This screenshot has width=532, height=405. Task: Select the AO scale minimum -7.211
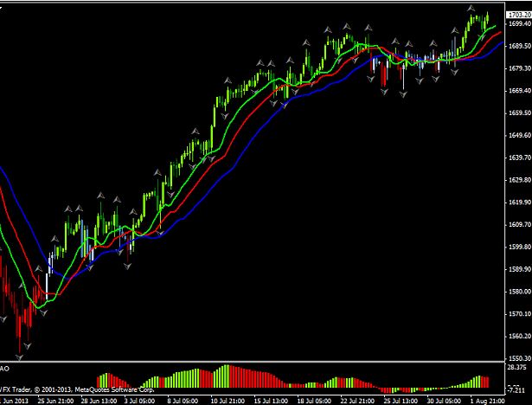coord(518,391)
